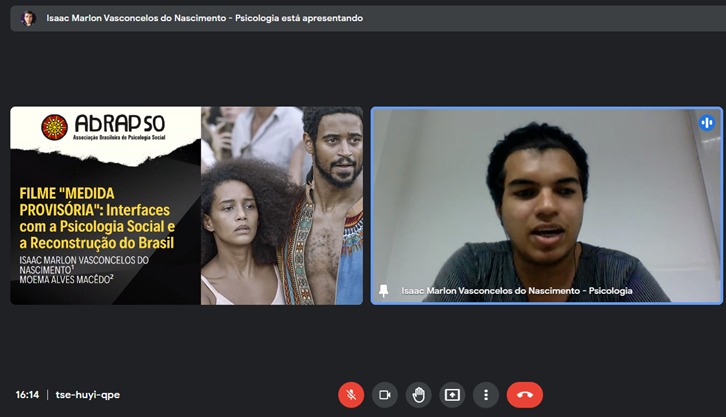Click the name label on Isaac's video tile
This screenshot has width=726, height=417.
coord(517,291)
